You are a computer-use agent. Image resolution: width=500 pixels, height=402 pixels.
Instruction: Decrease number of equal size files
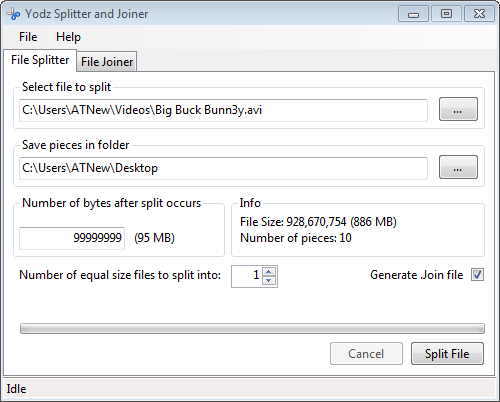pos(269,281)
